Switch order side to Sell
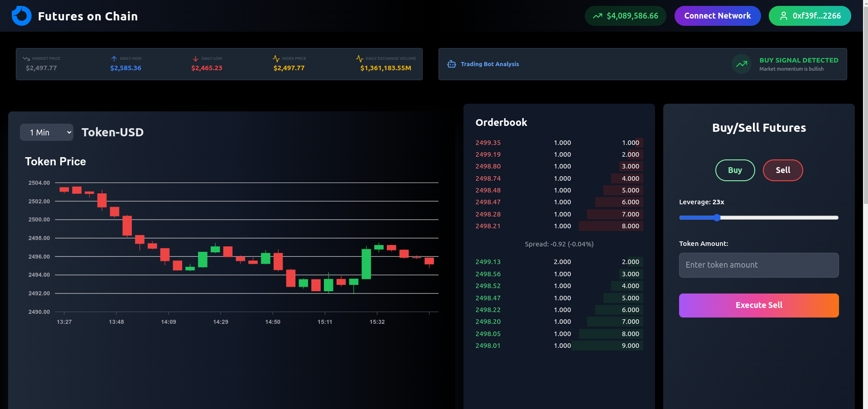Screen dimensions: 868x409 pos(782,170)
